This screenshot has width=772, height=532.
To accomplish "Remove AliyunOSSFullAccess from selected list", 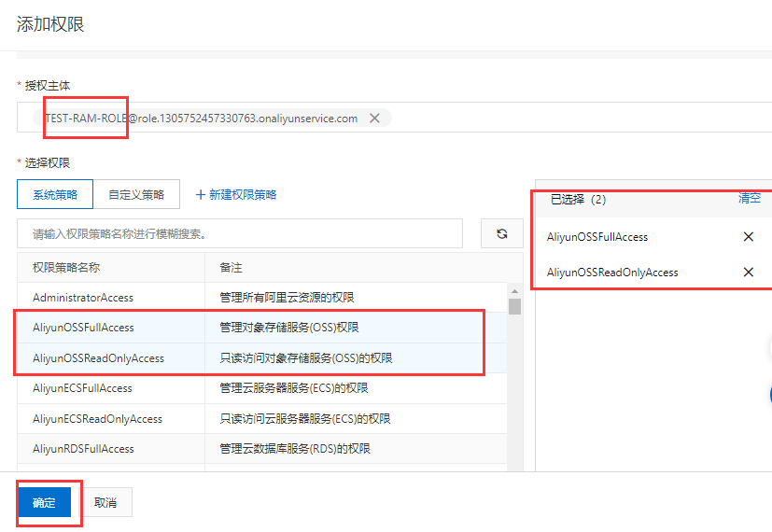I will [749, 237].
